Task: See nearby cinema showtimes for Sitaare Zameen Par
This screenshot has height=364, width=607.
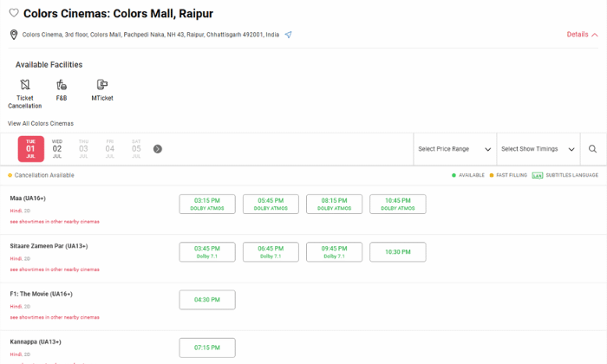Action: tap(55, 270)
